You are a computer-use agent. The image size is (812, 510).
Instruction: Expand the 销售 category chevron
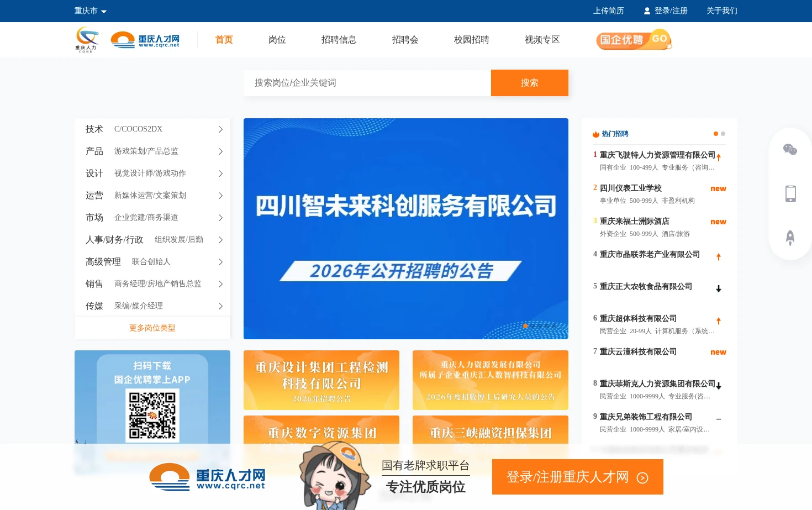pos(220,284)
